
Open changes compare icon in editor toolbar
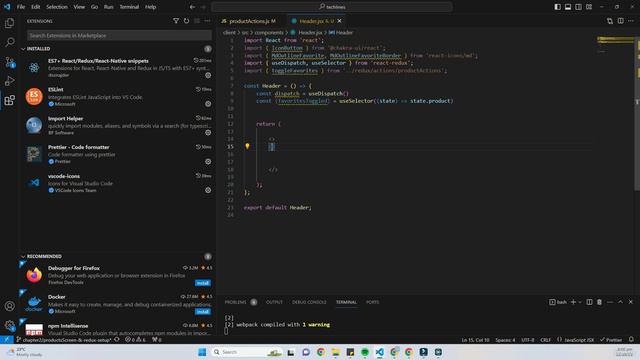click(x=610, y=21)
